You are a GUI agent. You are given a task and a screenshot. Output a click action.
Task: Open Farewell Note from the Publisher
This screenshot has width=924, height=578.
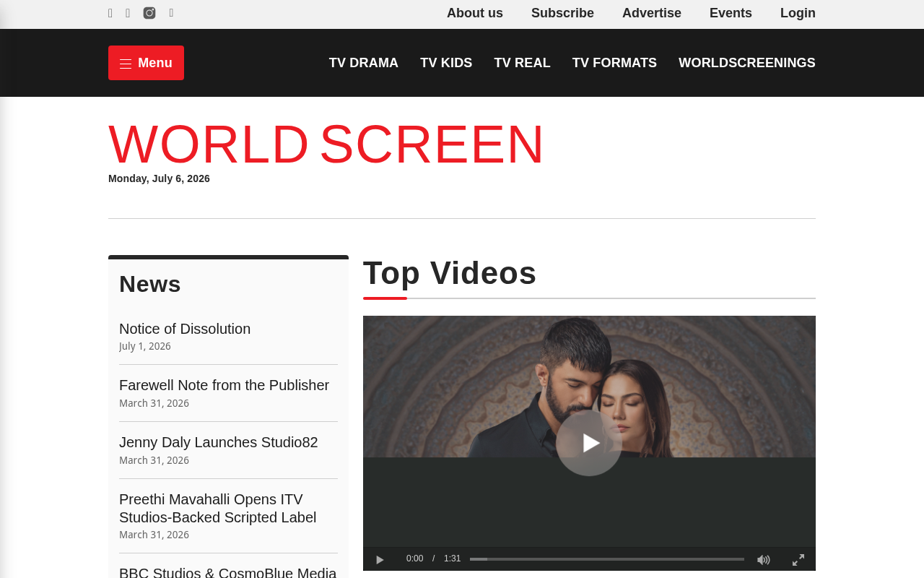coord(224,385)
